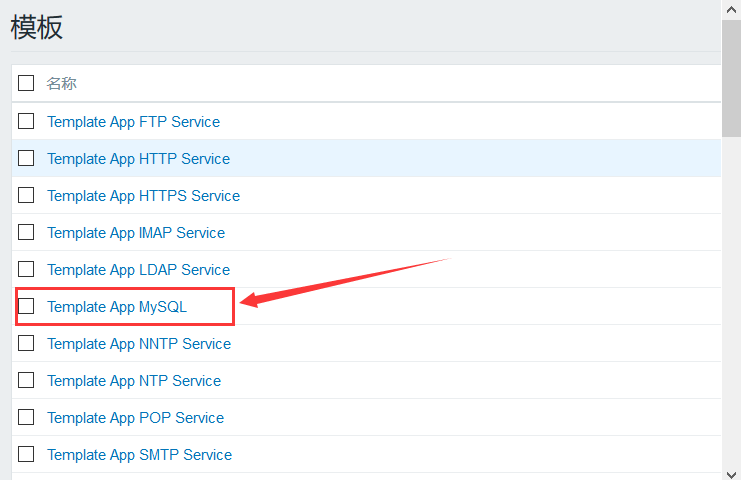741x480 pixels.
Task: Click the scrollbar up arrow
Action: (731, 9)
